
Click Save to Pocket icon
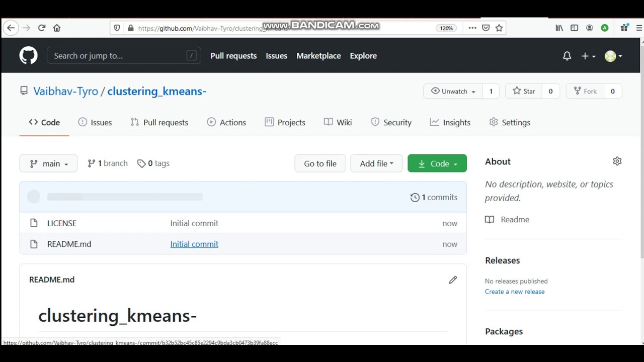point(486,28)
